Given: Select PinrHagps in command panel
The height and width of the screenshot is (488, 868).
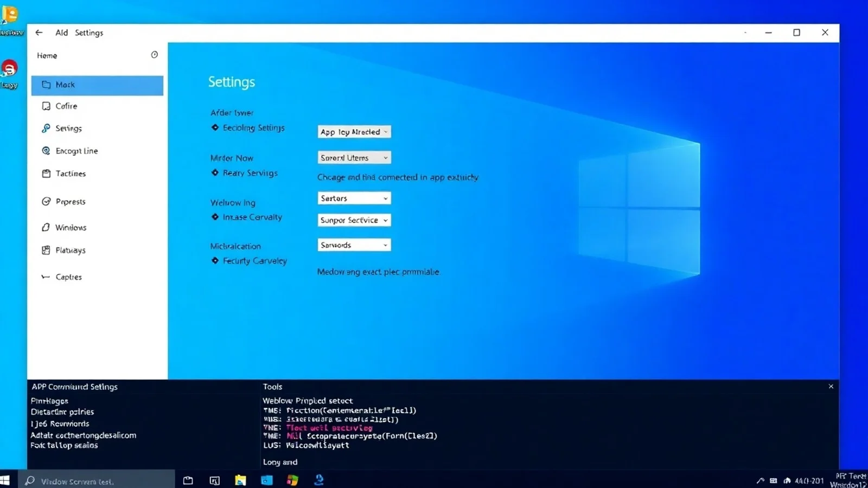Looking at the screenshot, I should [x=49, y=401].
